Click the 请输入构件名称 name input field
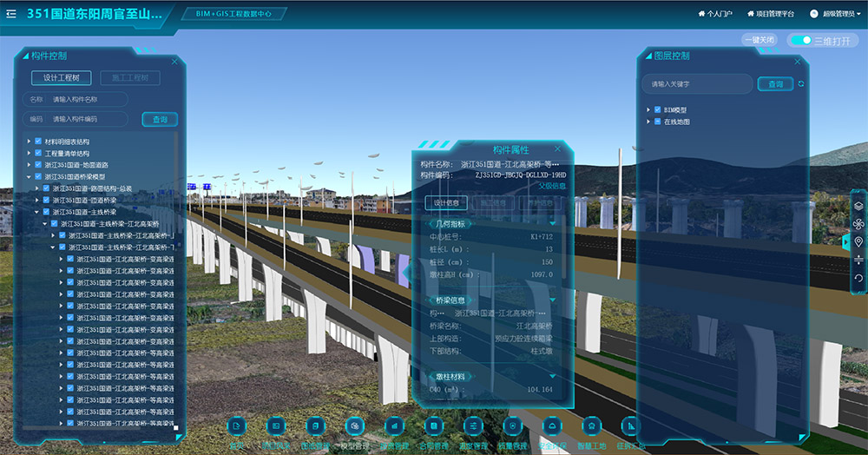 (x=87, y=100)
